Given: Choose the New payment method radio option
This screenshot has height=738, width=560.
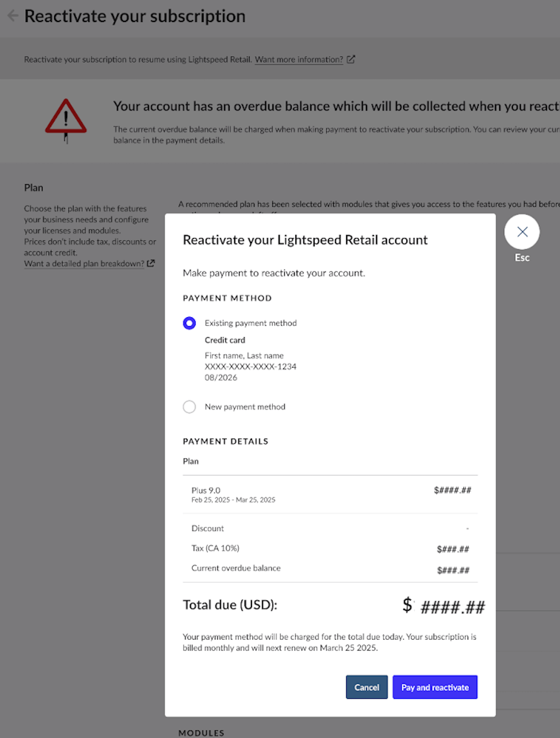Looking at the screenshot, I should pos(189,407).
